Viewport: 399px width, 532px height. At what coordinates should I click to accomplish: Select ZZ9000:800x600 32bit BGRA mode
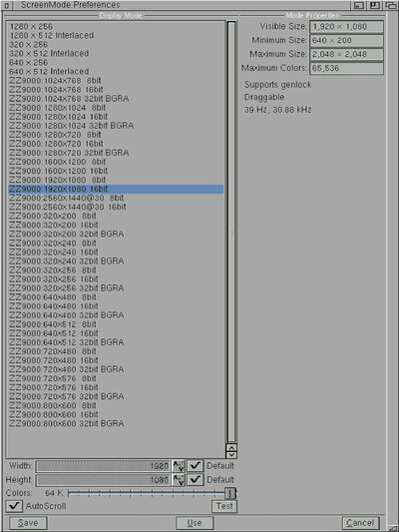tap(116, 423)
